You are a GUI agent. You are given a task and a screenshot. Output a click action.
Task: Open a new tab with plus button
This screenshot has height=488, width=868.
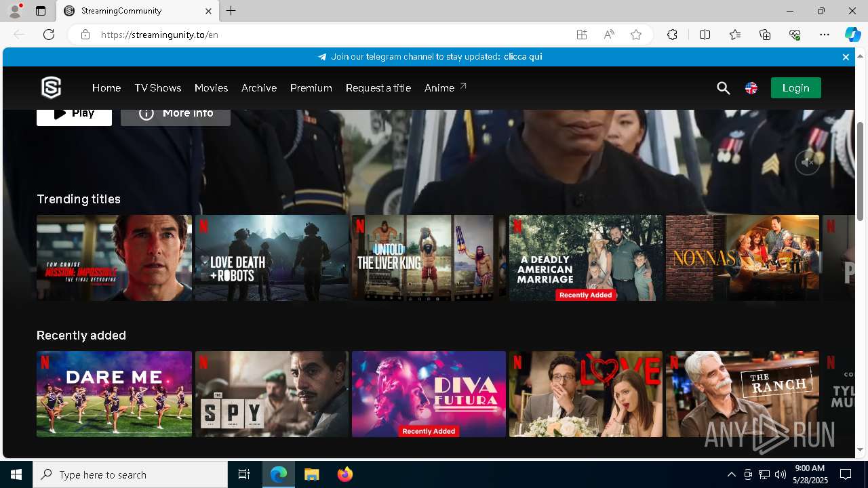pos(231,11)
